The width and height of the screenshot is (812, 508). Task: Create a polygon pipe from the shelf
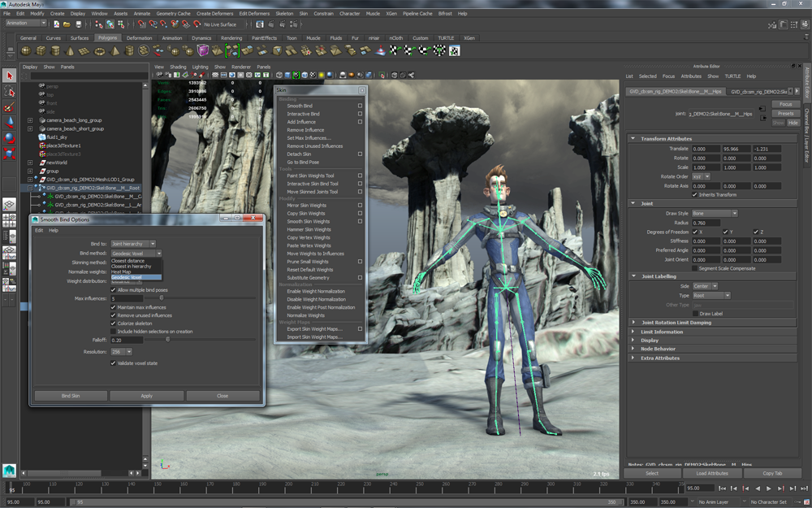click(129, 50)
